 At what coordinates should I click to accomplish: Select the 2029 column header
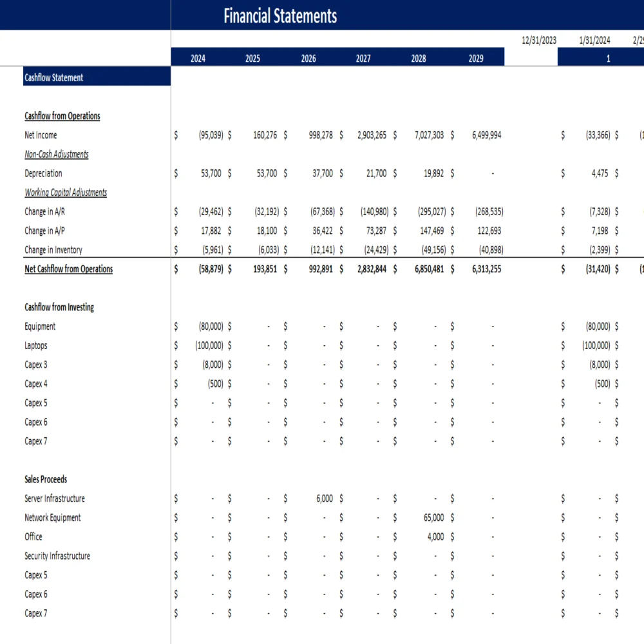pos(475,58)
